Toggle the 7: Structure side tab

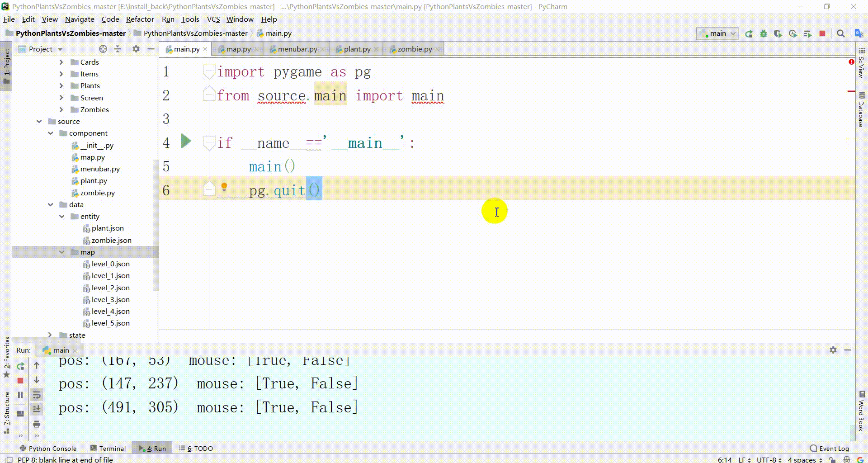[x=6, y=412]
